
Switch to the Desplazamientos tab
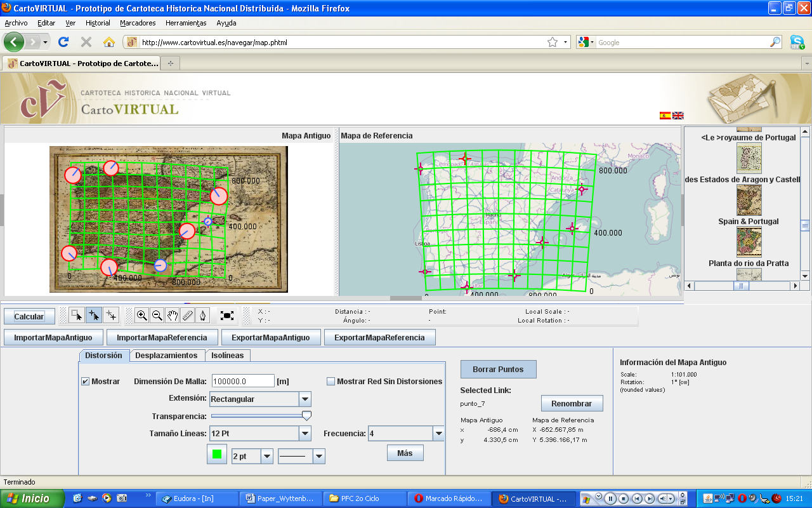click(166, 356)
